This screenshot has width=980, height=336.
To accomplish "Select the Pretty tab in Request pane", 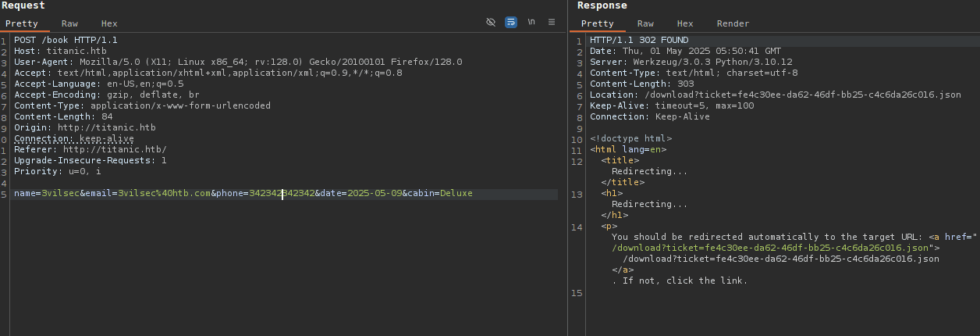I will (22, 23).
